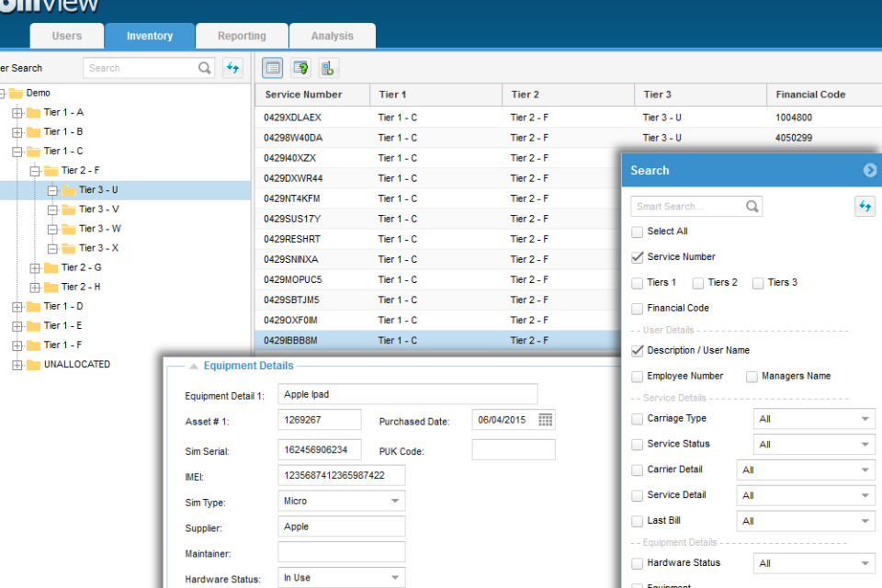Select row with service number 0429SUS17Y
Viewport: 882px width, 588px height.
[439, 219]
